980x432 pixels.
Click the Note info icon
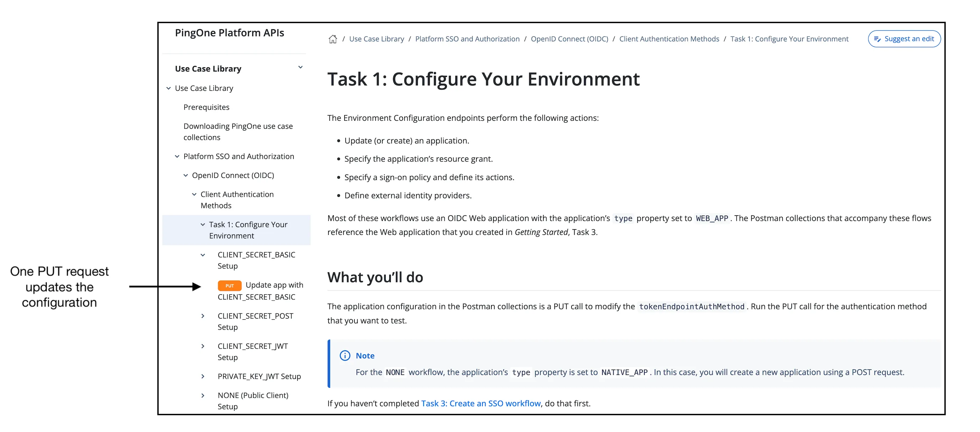point(344,356)
